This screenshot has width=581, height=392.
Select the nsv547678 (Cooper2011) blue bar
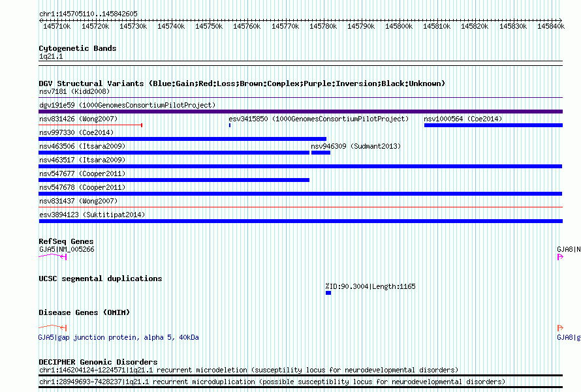tap(300, 194)
